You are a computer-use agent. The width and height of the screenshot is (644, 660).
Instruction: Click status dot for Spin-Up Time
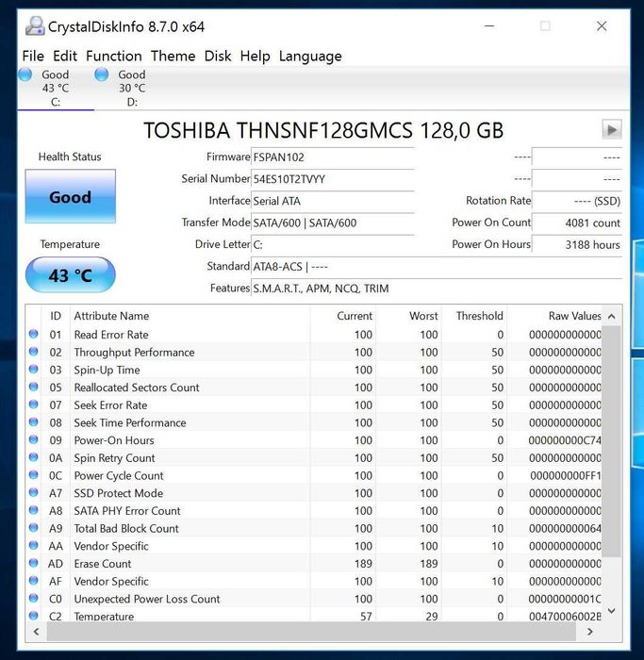point(34,370)
